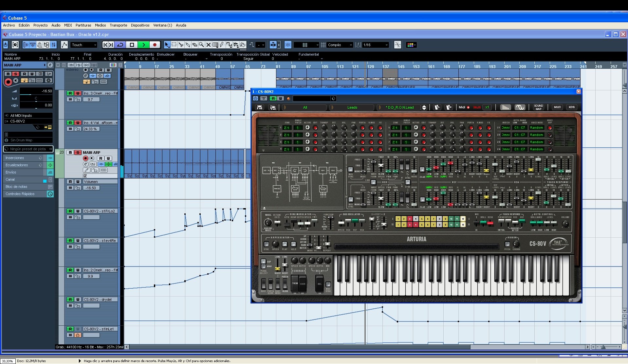
Task: Open the Archivo menu
Action: click(x=9, y=25)
